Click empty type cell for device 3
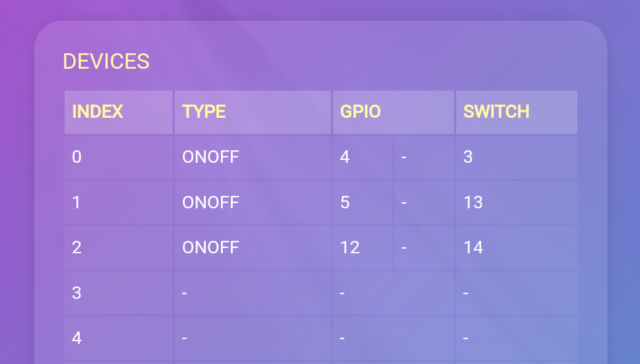 (252, 292)
